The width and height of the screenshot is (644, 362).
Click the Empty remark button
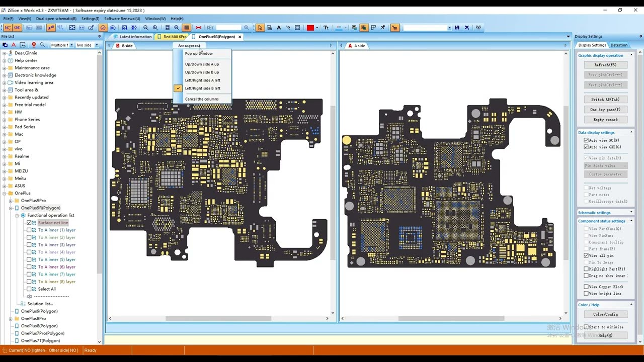point(605,120)
